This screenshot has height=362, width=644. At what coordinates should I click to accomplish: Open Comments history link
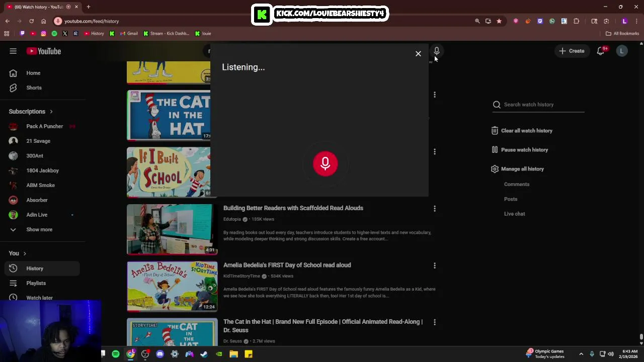click(x=517, y=184)
